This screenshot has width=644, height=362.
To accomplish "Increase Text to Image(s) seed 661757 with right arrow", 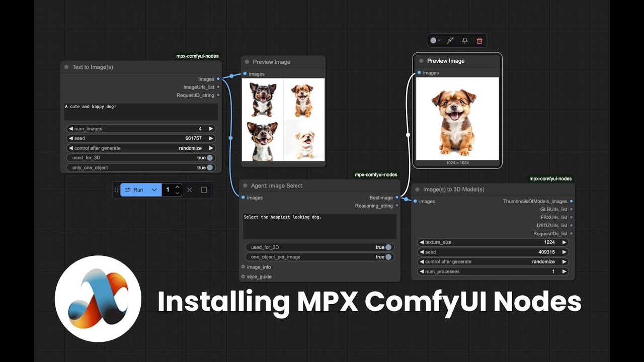I will pos(211,138).
